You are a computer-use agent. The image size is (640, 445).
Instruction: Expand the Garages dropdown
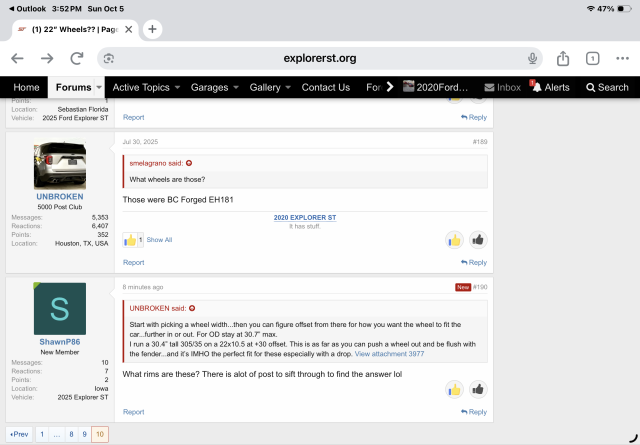[x=235, y=87]
